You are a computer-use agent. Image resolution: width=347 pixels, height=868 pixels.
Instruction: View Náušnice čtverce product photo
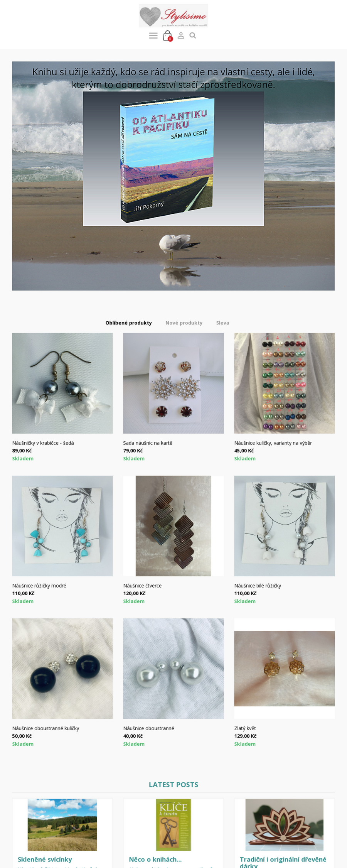173,526
